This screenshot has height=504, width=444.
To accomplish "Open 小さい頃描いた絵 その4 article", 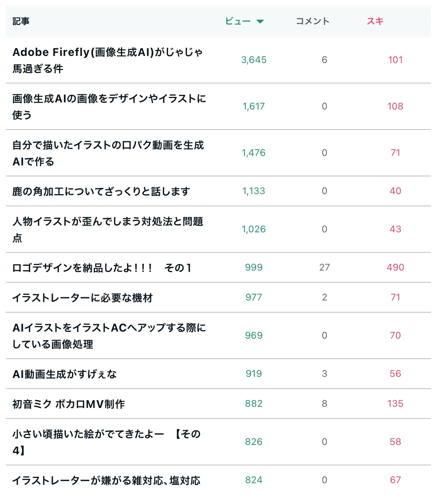I will click(107, 442).
